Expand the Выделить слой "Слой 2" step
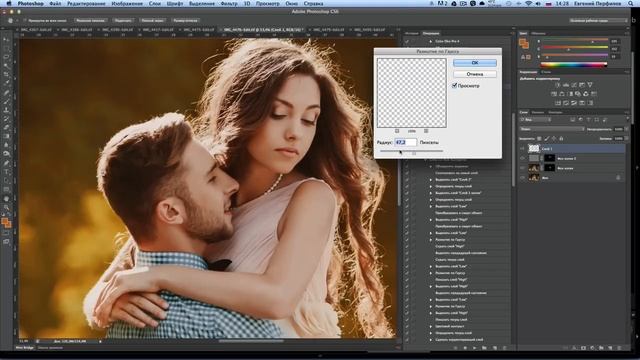Viewport: 640px width, 360px height. point(431,180)
